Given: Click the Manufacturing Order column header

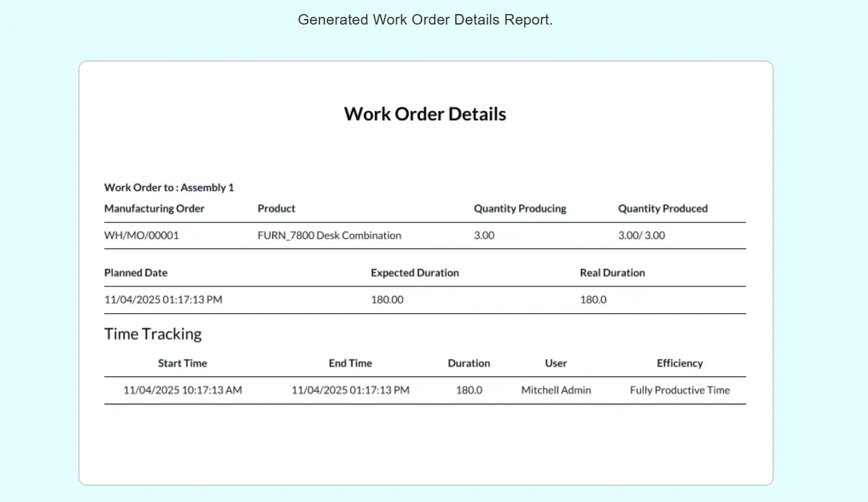Looking at the screenshot, I should pos(154,209).
